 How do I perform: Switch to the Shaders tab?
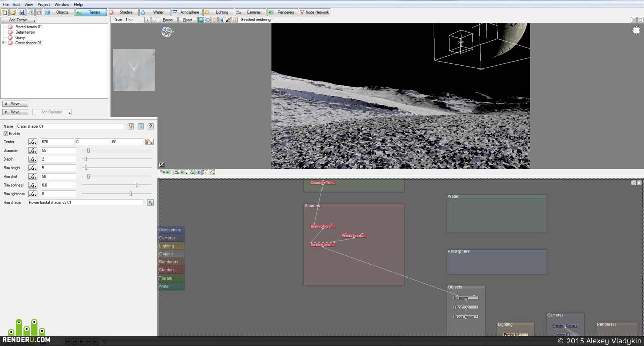(x=122, y=12)
